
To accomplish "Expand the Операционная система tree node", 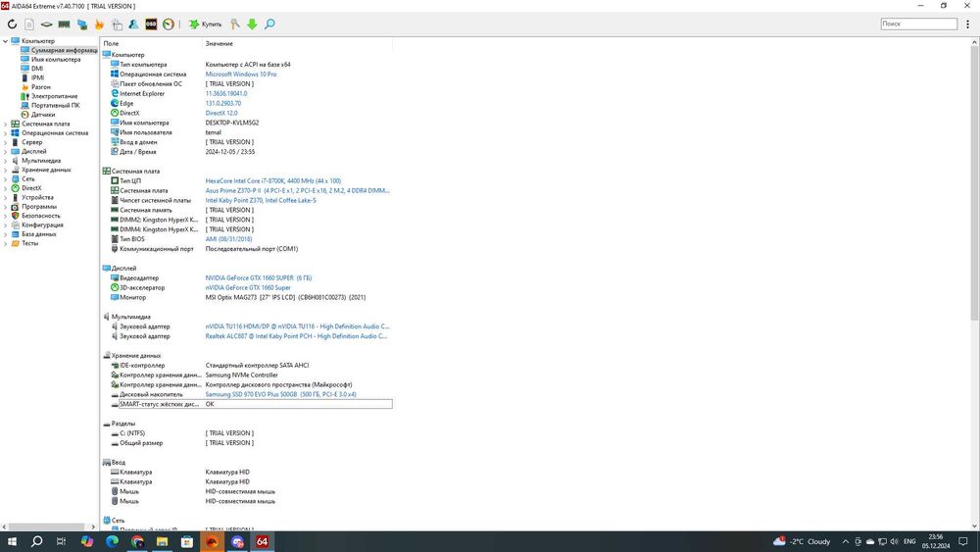I will pyautogui.click(x=5, y=133).
